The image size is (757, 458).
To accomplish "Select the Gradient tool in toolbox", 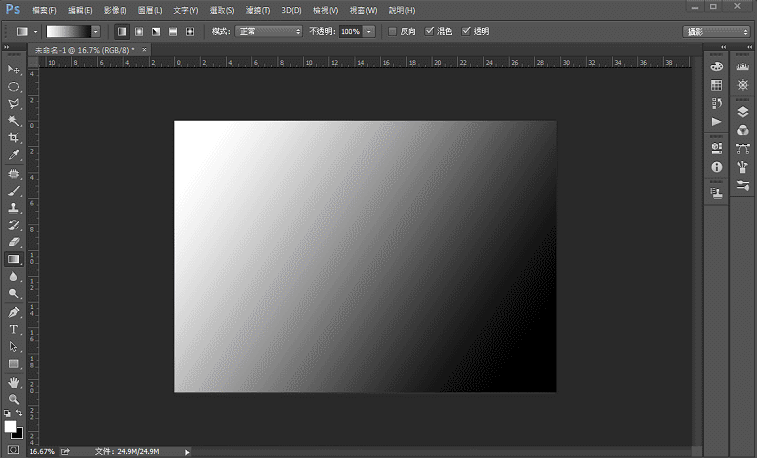I will (14, 259).
